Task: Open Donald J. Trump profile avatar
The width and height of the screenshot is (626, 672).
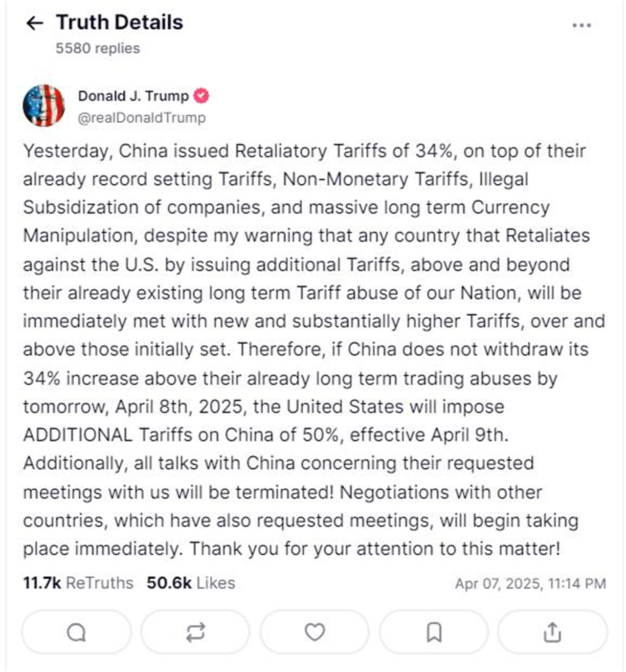Action: tap(44, 106)
